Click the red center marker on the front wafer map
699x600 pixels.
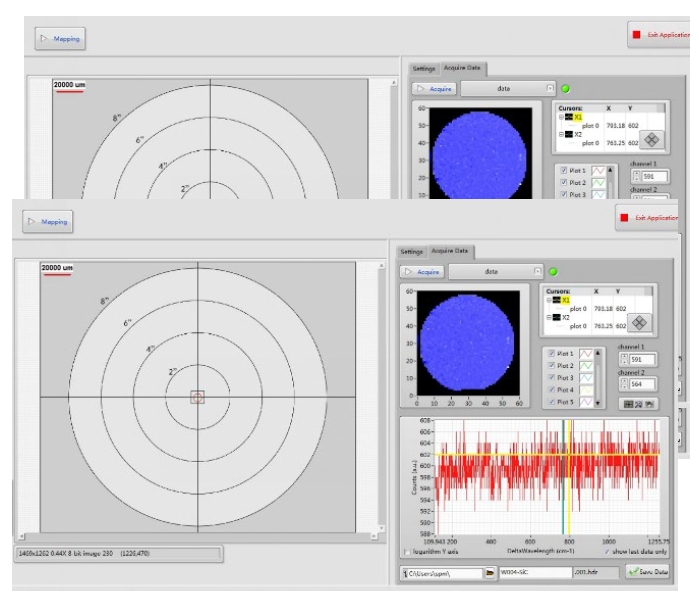(x=197, y=397)
